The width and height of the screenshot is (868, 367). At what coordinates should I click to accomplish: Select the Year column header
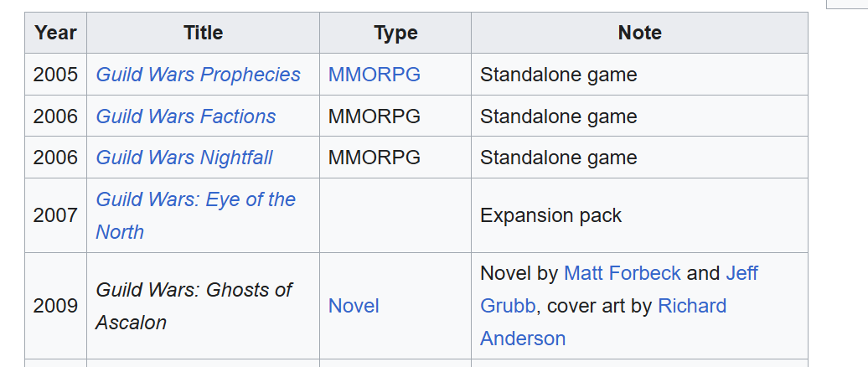click(55, 33)
